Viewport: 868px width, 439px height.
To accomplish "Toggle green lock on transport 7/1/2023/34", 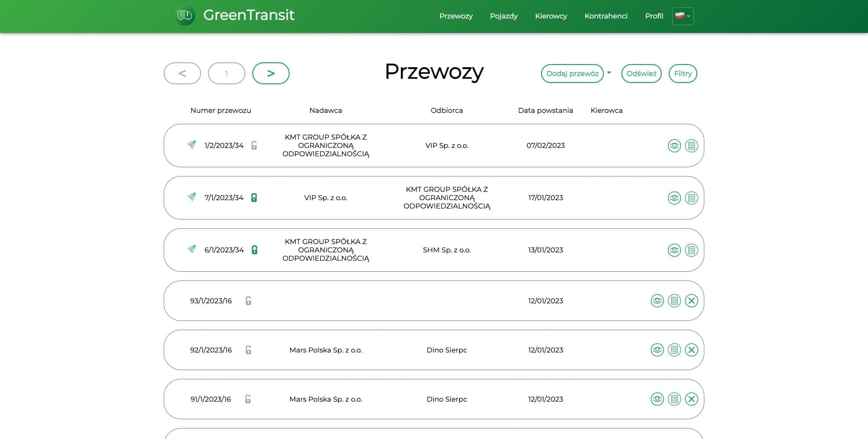I will click(254, 198).
